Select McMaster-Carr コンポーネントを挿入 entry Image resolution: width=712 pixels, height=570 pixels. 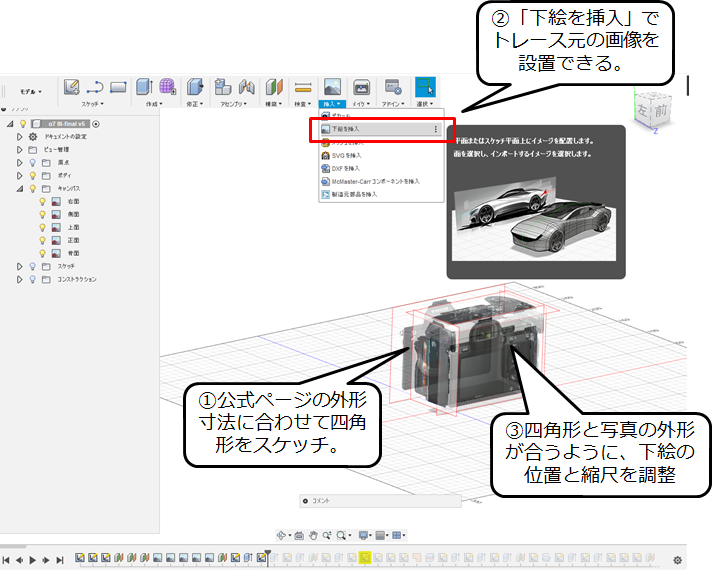(381, 181)
